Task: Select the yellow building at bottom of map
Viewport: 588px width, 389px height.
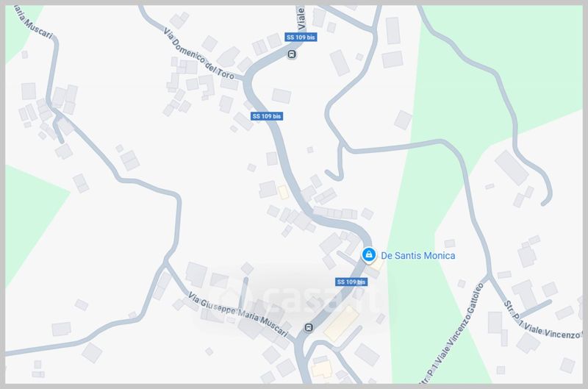Action: (322, 368)
